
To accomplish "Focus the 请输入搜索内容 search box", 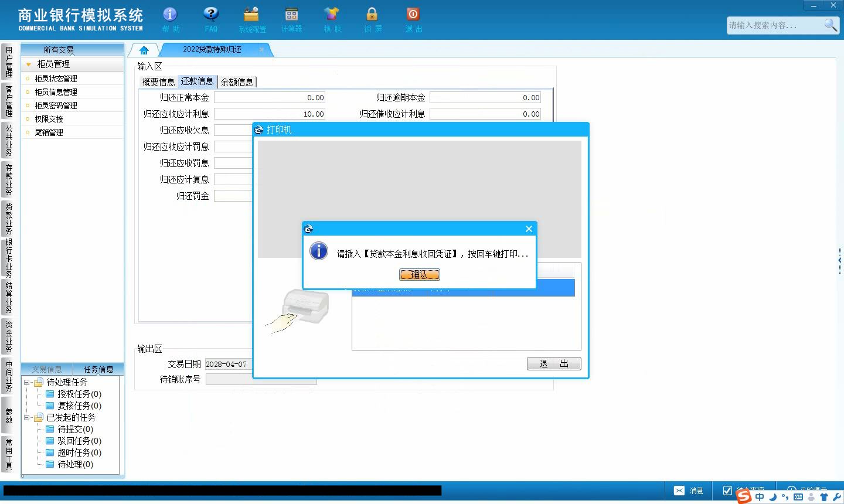I will 774,25.
